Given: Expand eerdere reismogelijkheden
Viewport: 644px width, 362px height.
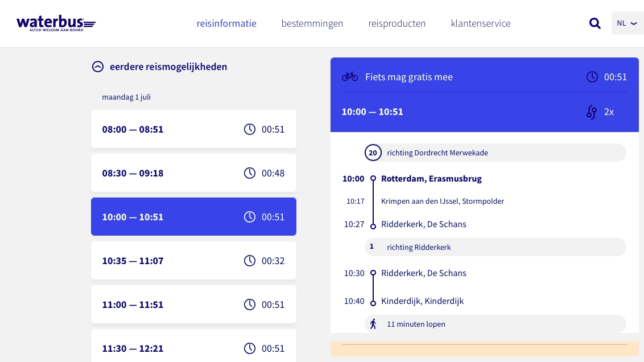Looking at the screenshot, I should (x=159, y=67).
